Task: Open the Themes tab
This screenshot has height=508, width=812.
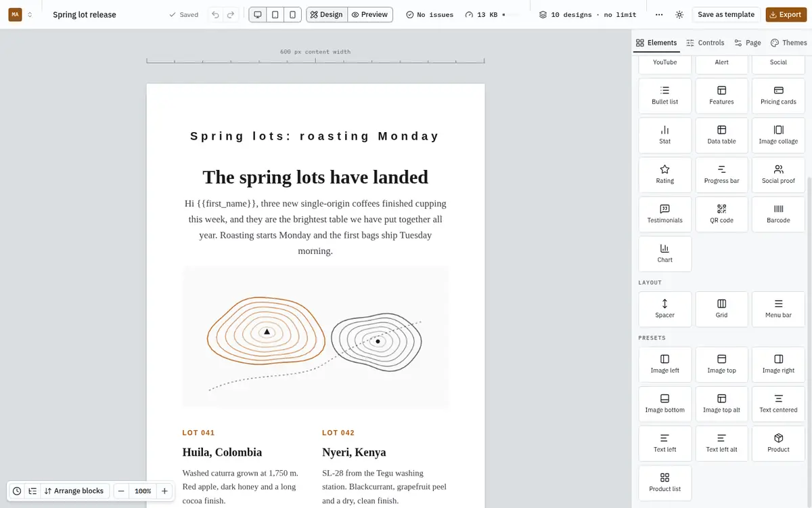Action: 789,43
